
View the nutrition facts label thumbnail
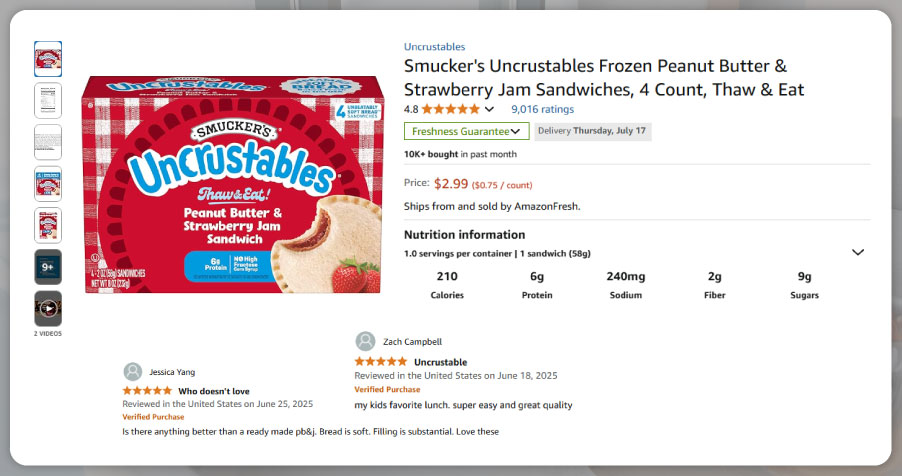(48, 100)
